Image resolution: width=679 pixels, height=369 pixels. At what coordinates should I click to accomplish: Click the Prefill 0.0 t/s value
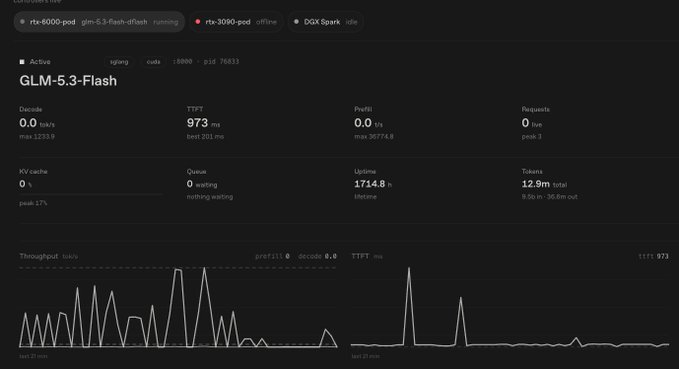coord(368,123)
